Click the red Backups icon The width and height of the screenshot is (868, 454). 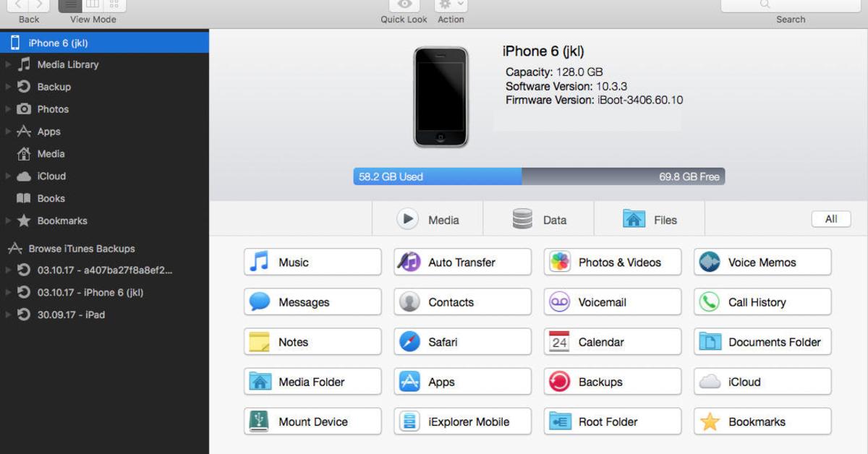(559, 382)
